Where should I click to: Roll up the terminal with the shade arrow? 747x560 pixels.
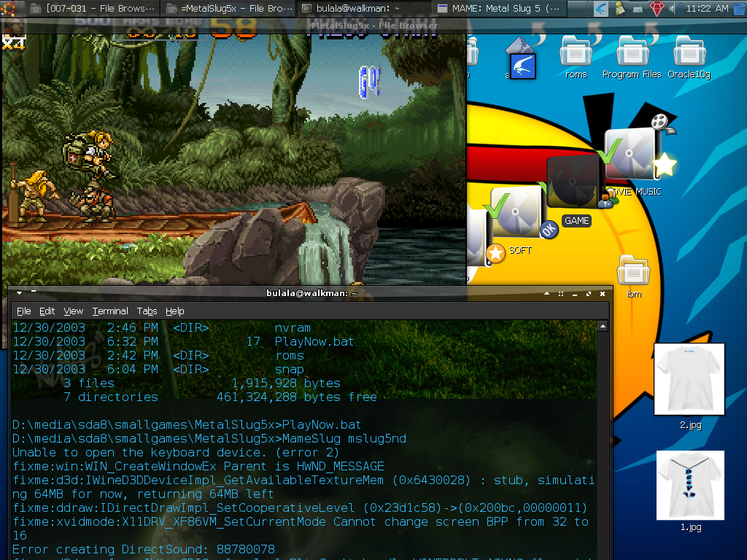coord(547,293)
